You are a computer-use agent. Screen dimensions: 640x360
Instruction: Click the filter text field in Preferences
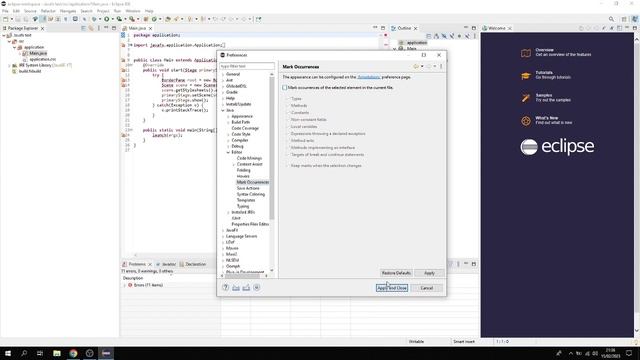(247, 66)
